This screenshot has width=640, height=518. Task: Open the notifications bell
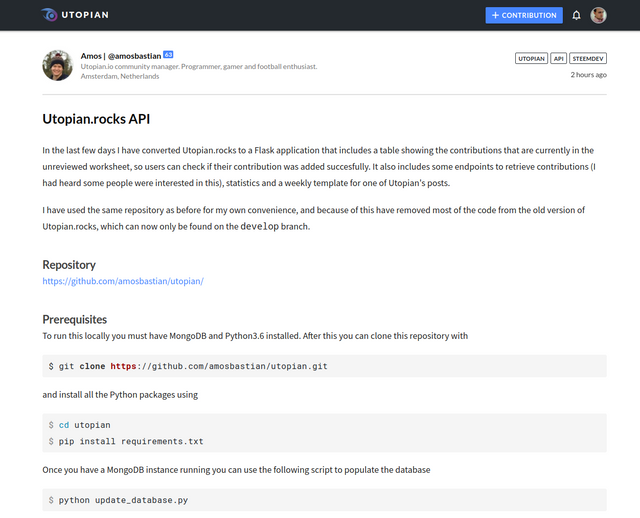point(576,15)
